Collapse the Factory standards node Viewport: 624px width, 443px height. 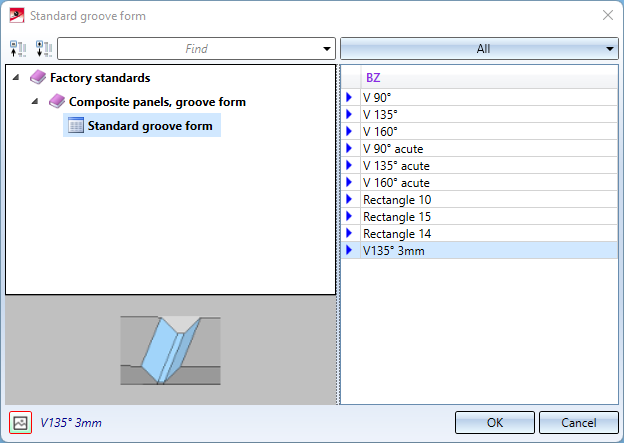click(x=16, y=77)
